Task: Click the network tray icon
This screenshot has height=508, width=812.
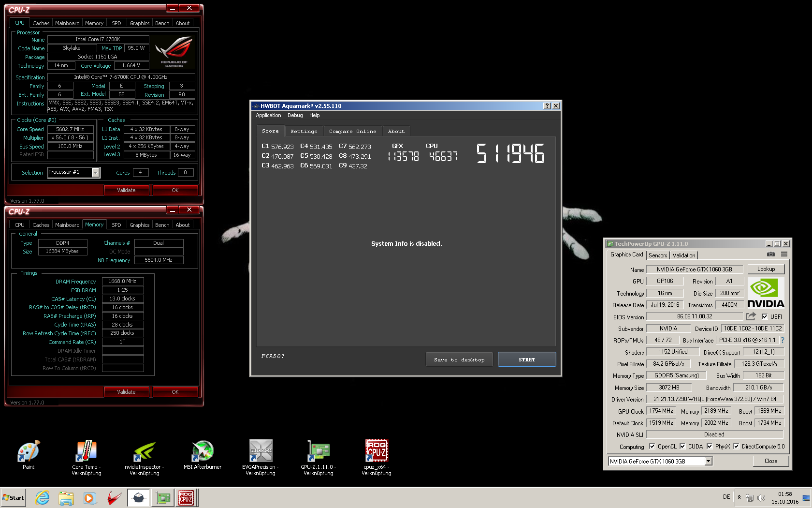Action: pos(750,497)
